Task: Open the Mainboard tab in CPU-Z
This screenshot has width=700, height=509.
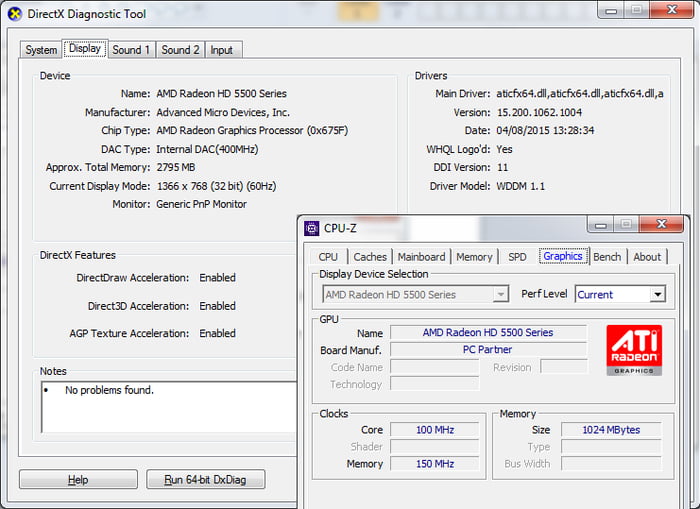Action: pos(421,257)
